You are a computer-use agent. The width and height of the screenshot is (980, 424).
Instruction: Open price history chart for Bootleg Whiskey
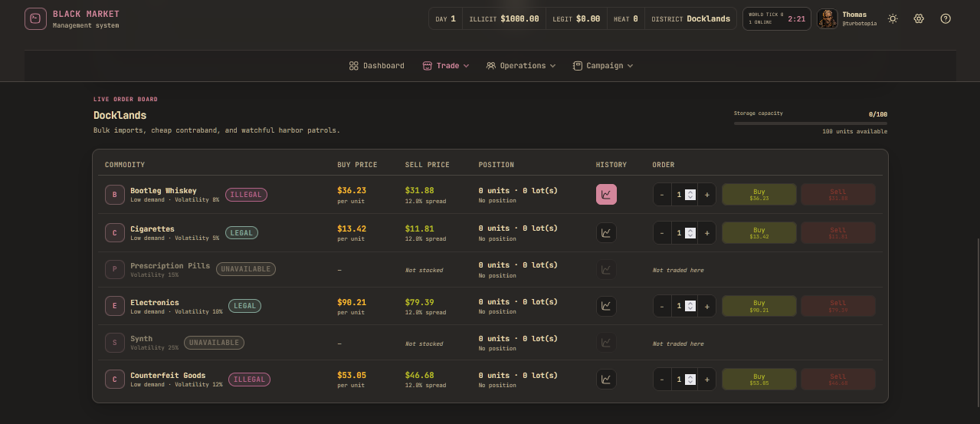pyautogui.click(x=606, y=195)
